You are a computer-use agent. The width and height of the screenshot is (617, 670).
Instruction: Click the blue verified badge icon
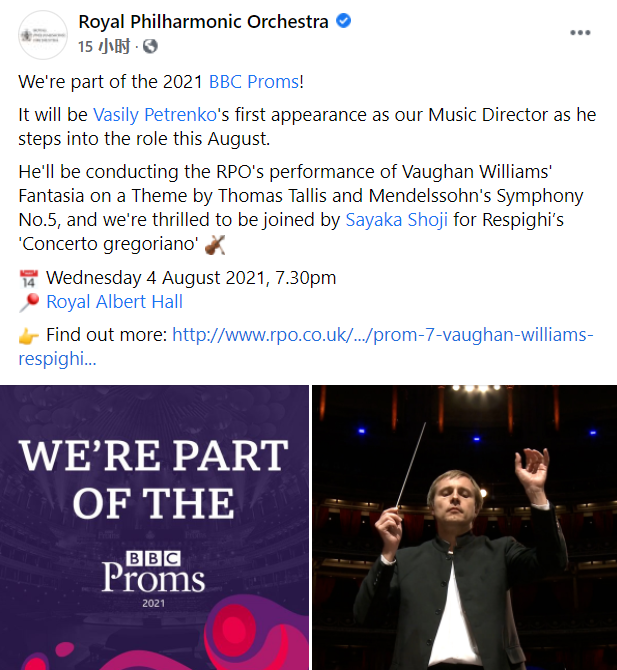(344, 21)
